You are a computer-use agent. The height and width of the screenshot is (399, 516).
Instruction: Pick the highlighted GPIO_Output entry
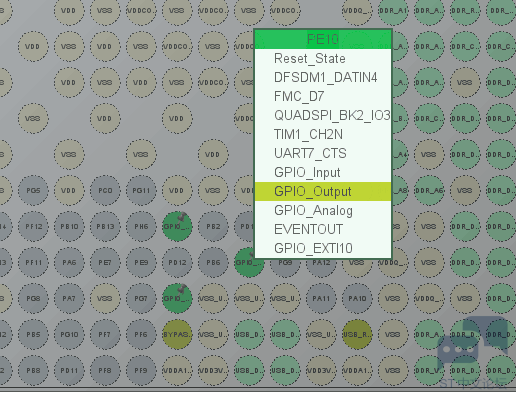click(323, 191)
